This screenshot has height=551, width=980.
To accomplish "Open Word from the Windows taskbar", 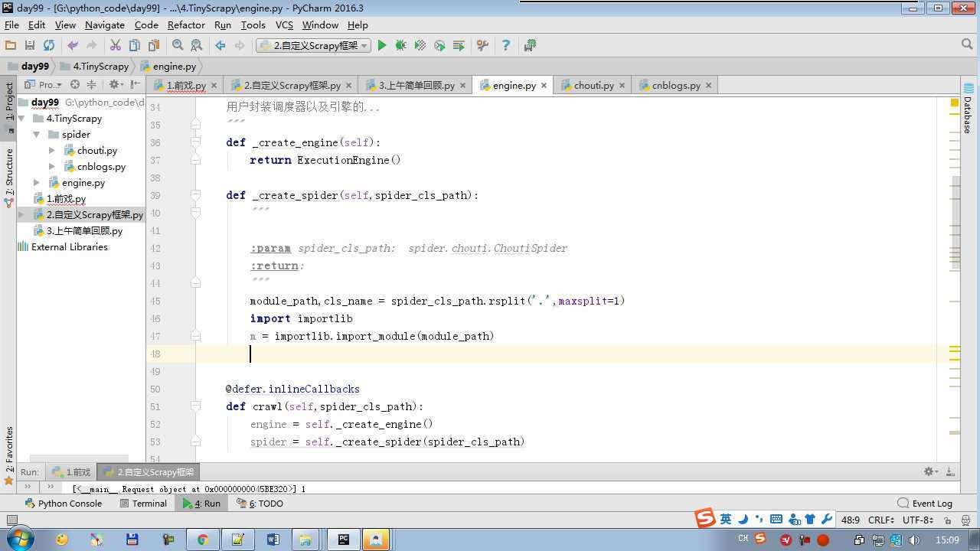I will coord(273,540).
